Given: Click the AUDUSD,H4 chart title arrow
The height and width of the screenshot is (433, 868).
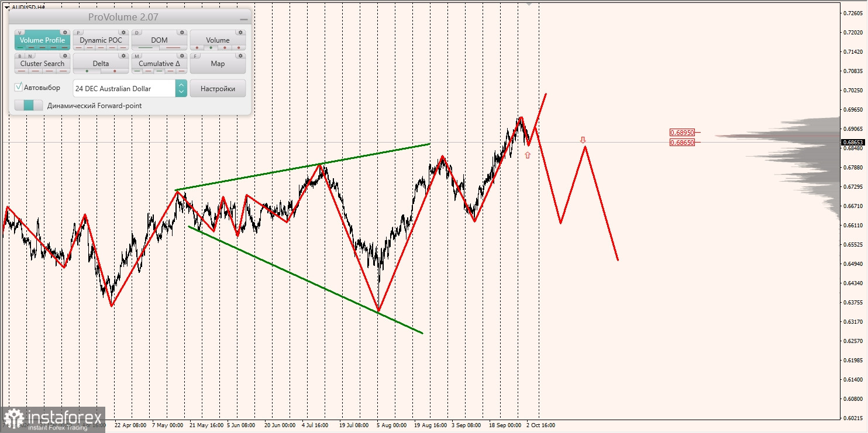Looking at the screenshot, I should [x=6, y=7].
